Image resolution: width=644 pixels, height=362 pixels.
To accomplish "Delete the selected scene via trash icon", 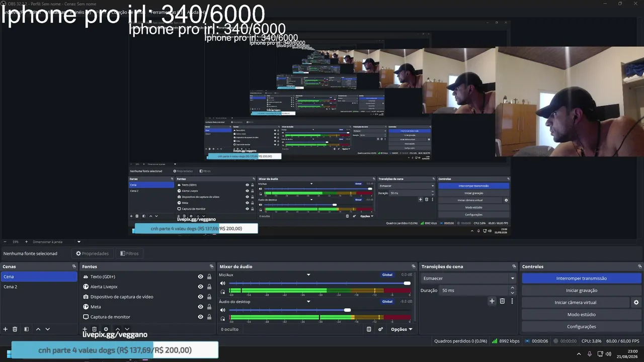I will click(15, 329).
